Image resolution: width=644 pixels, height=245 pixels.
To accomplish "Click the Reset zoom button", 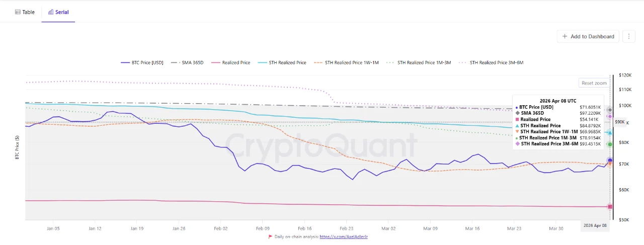I will point(594,83).
